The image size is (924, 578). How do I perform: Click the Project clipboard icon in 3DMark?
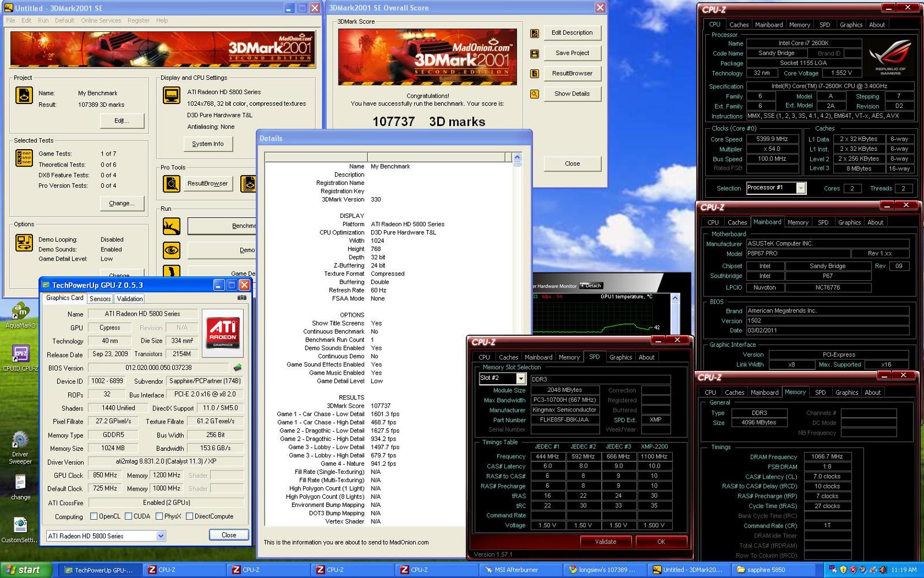tap(24, 95)
